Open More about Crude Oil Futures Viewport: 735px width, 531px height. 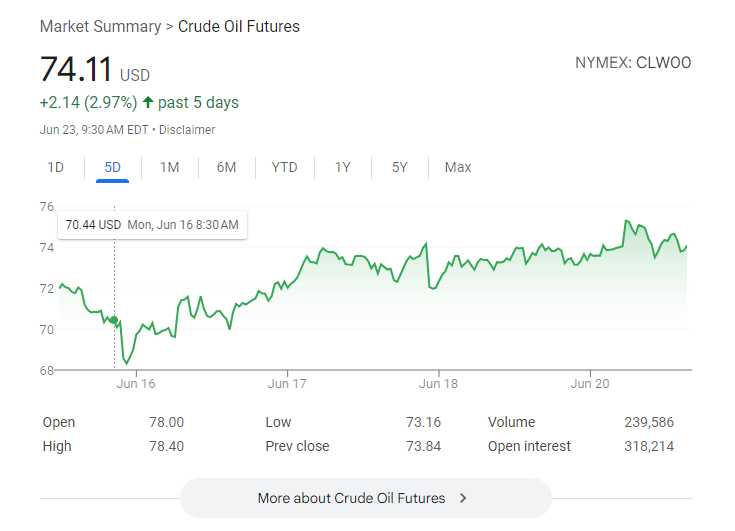(366, 498)
